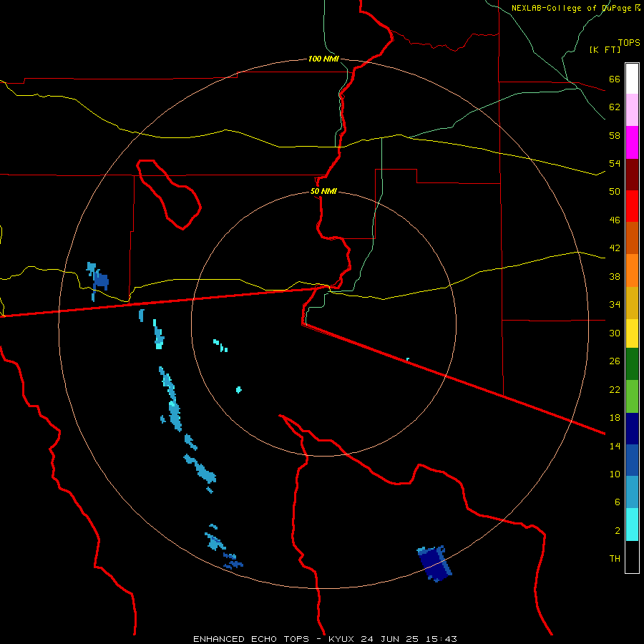Click the 42 legend value
Image resolution: width=644 pixels, height=644 pixels.
tap(615, 248)
